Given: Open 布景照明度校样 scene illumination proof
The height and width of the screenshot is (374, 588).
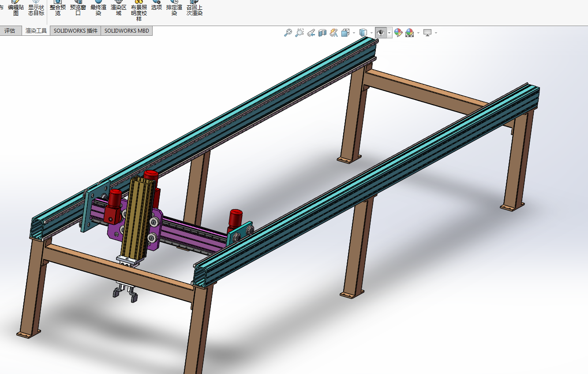Looking at the screenshot, I should click(x=139, y=10).
